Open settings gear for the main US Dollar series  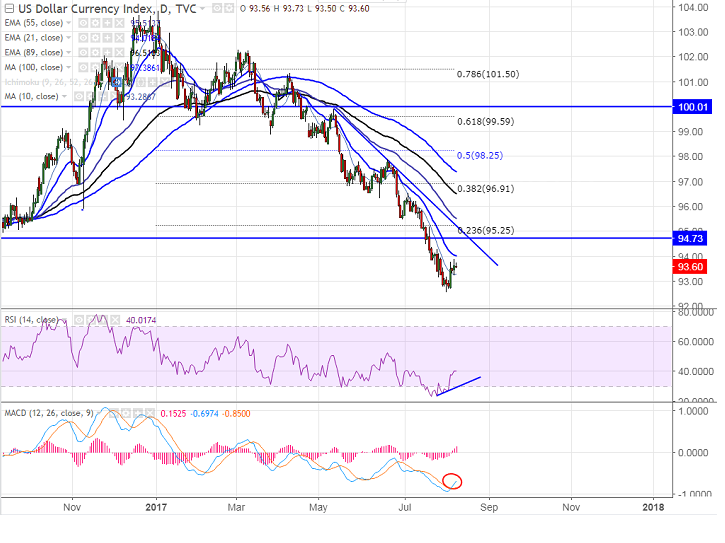pyautogui.click(x=229, y=8)
